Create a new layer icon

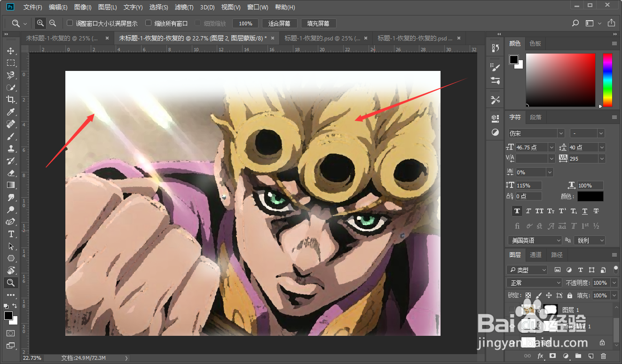coord(591,356)
